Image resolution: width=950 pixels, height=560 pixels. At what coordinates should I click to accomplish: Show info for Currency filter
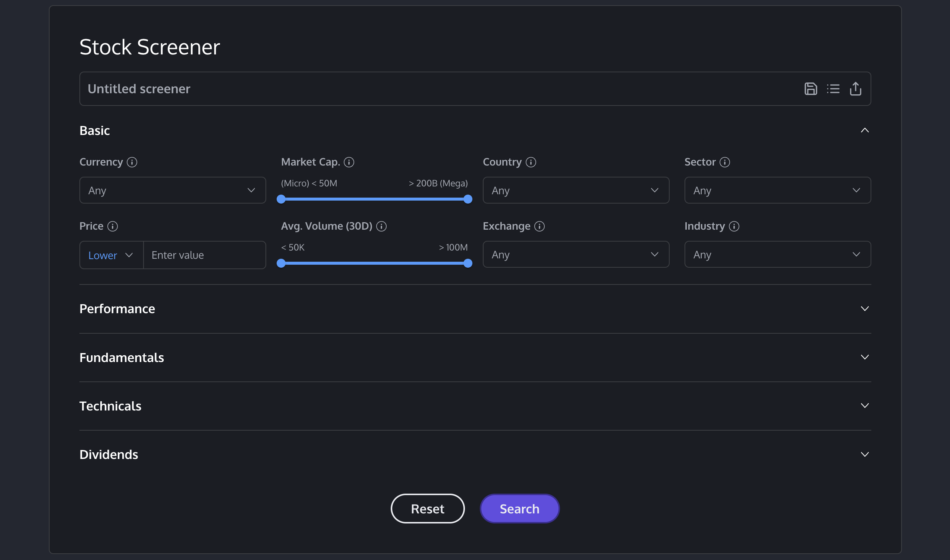132,162
